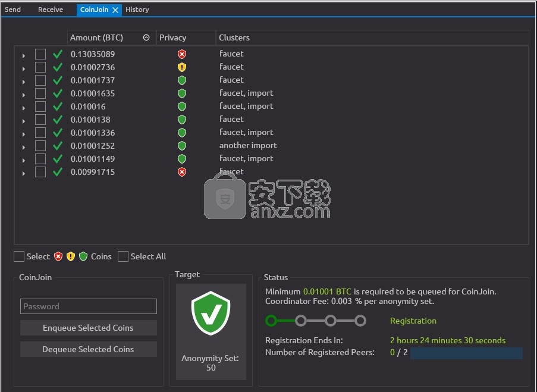
Task: Click Dequeue Selected Coins
Action: coord(89,349)
